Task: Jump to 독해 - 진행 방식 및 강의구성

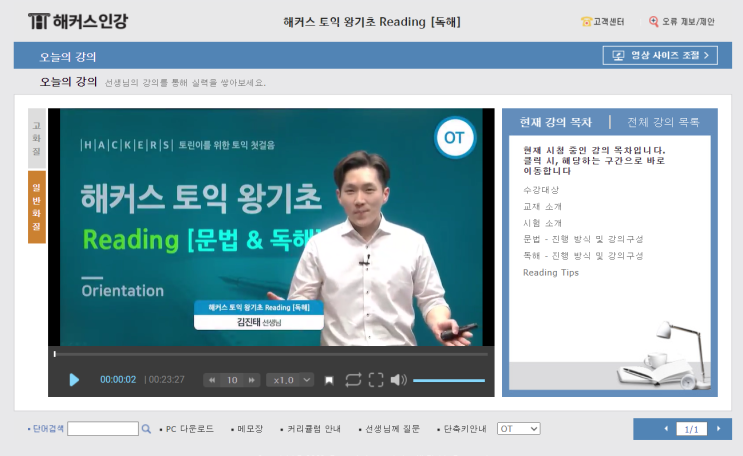Action: click(x=583, y=256)
